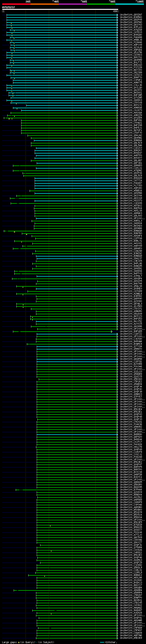The width and height of the screenshot is (146, 644).
Task: Open UniRef100_Q7T334 hit
Action: (x=131, y=347)
